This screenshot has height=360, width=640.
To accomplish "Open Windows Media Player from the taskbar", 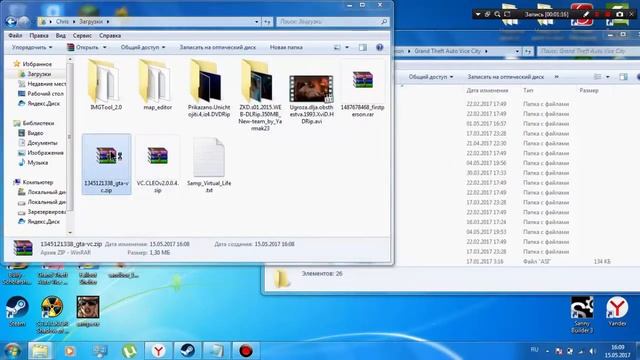I will [x=69, y=351].
